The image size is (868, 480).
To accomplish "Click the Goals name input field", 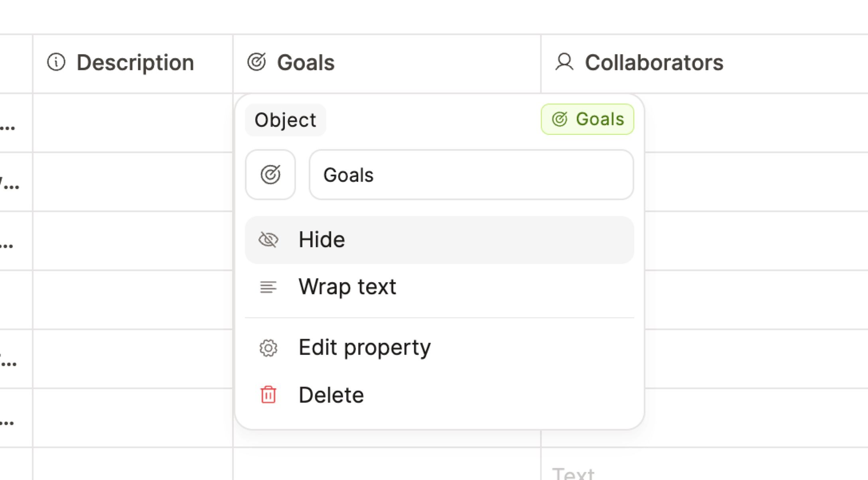I will click(x=471, y=175).
